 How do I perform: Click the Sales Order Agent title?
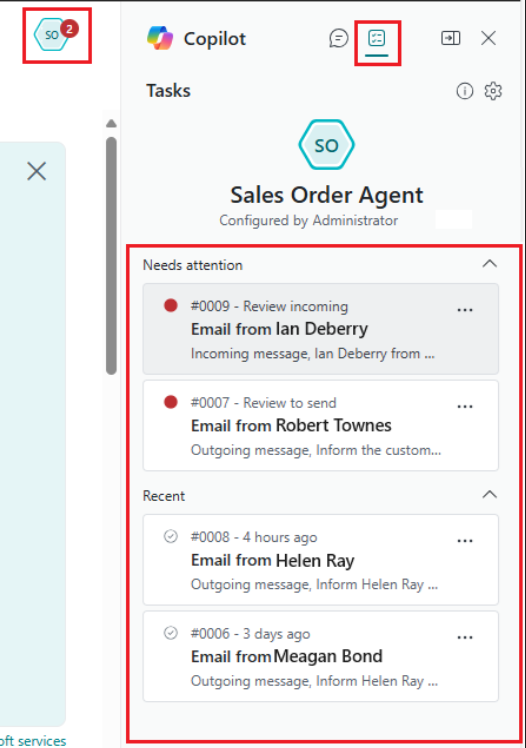point(327,195)
